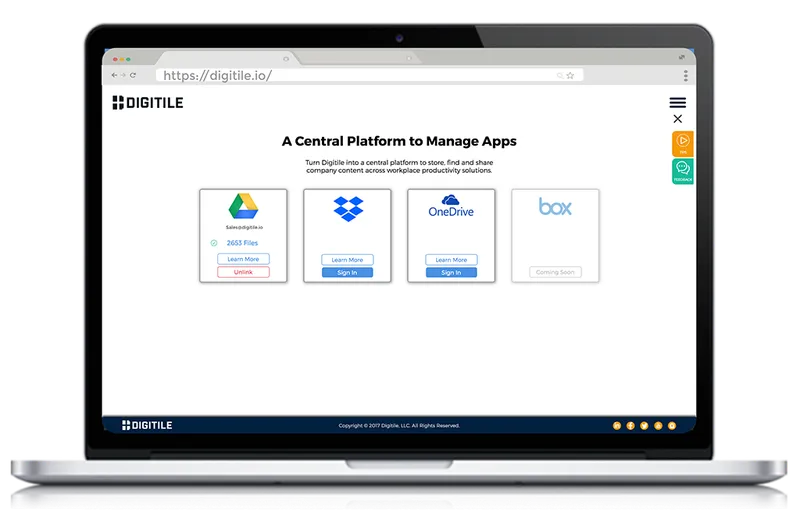Click the Digitile logo in the header
This screenshot has width=800, height=513.
[x=148, y=103]
